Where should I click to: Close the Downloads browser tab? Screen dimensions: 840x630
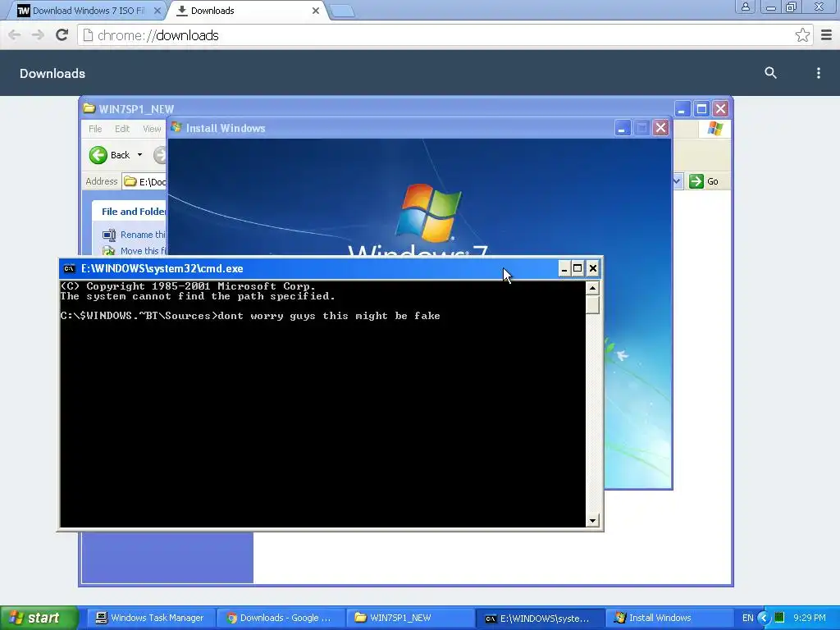316,11
